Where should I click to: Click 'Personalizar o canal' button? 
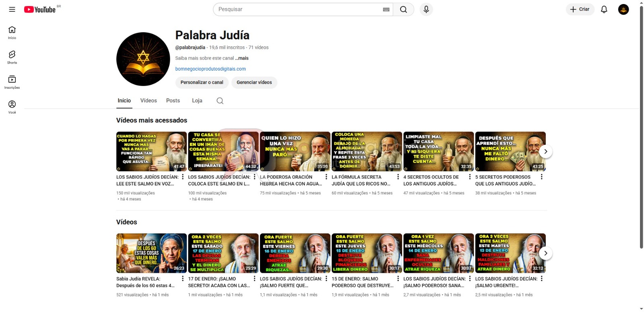[x=202, y=82]
